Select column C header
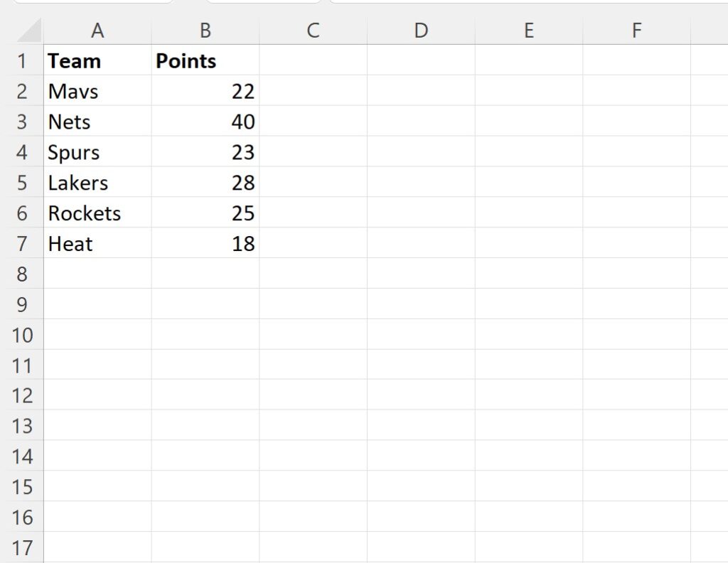Screen dimensions: 728x563 click(313, 31)
